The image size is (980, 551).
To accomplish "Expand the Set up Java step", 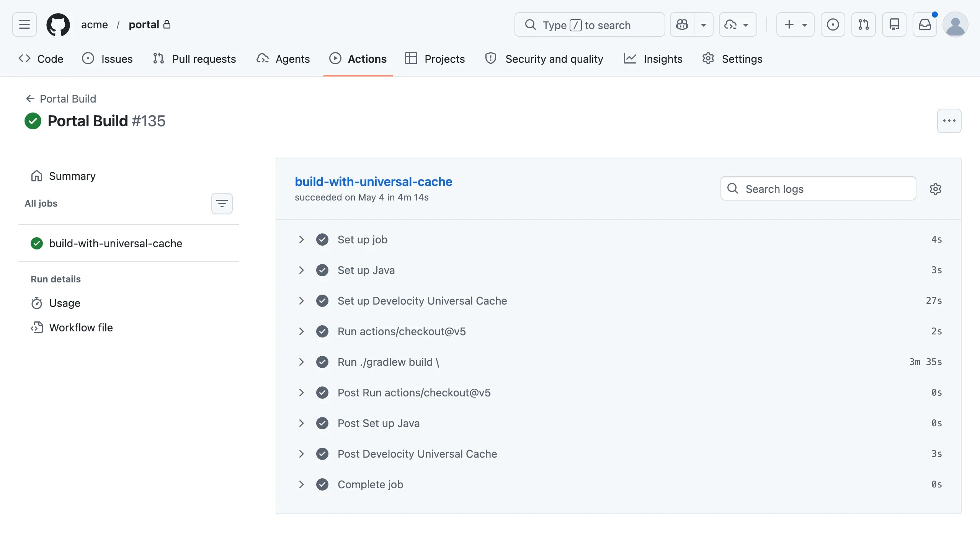I will [619, 270].
